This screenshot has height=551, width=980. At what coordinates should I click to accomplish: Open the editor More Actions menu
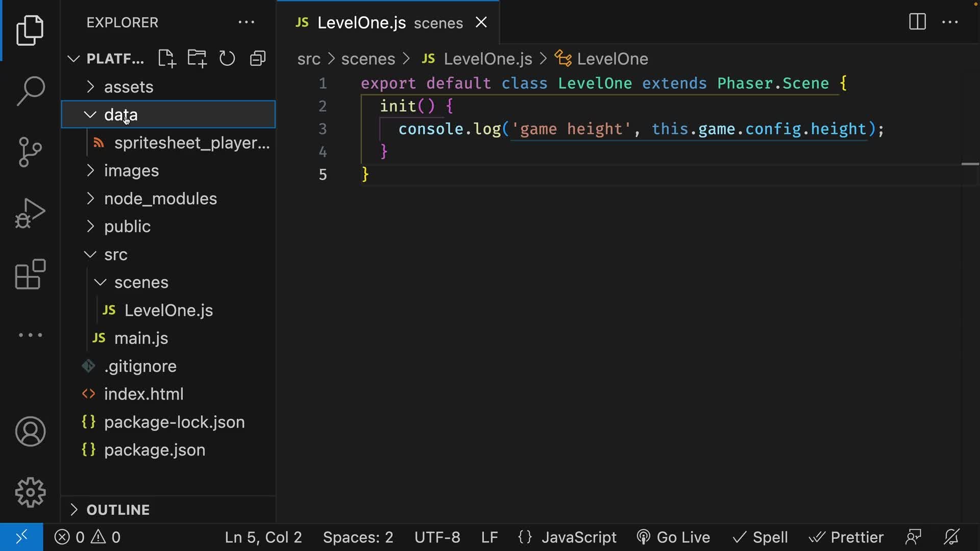click(x=950, y=22)
